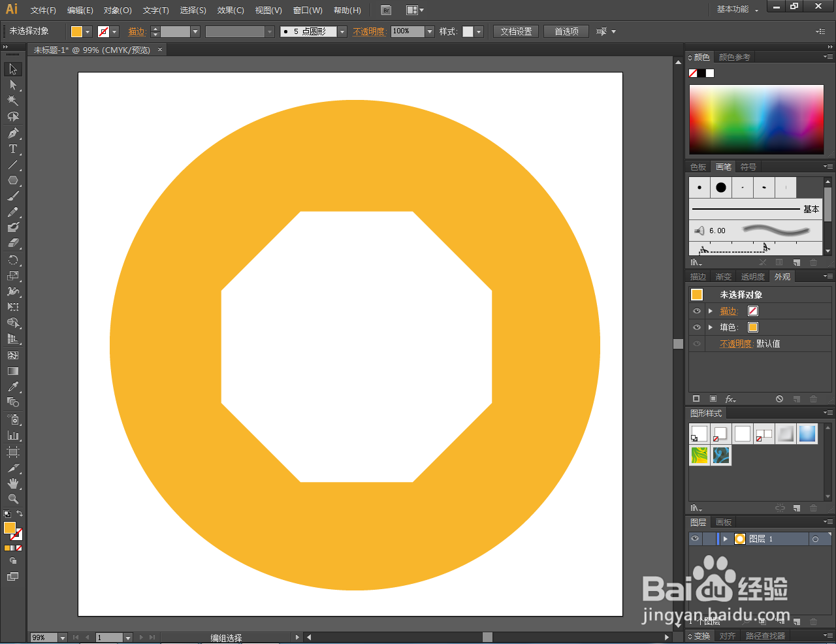Switch to the 色板 tab
This screenshot has height=644, width=836.
(698, 167)
